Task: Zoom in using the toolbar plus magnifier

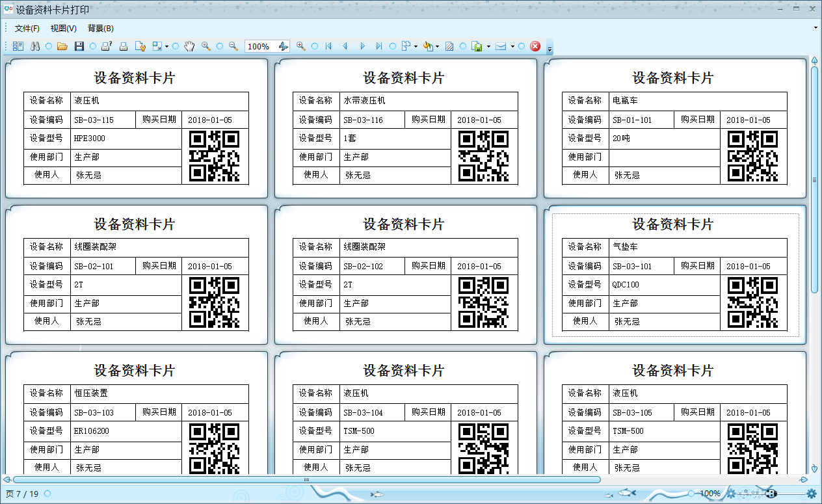Action: (x=300, y=46)
